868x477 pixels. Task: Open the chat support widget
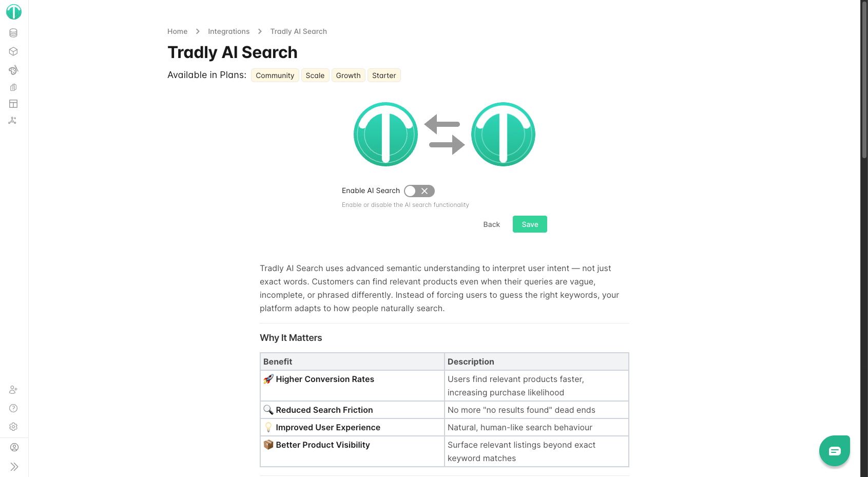(834, 451)
